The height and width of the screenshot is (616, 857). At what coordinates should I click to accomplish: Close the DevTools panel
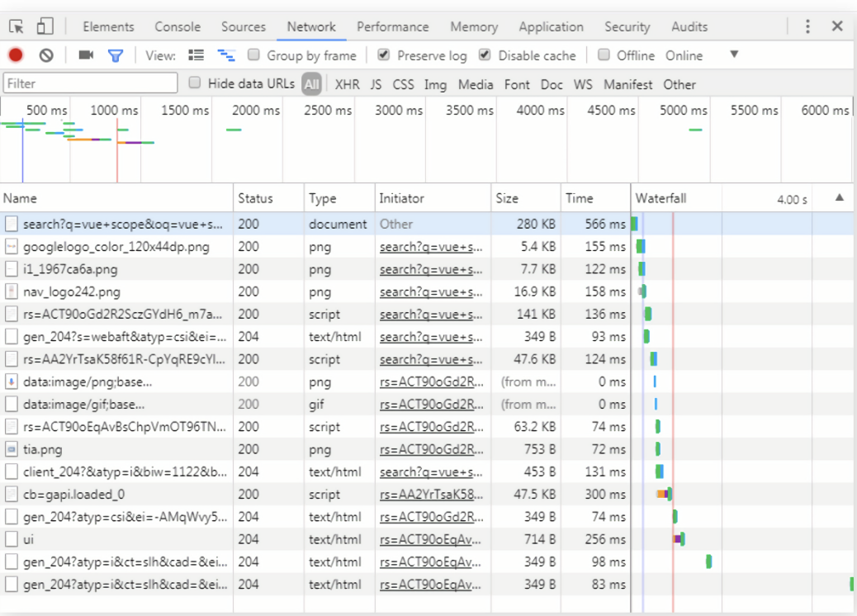pos(837,26)
